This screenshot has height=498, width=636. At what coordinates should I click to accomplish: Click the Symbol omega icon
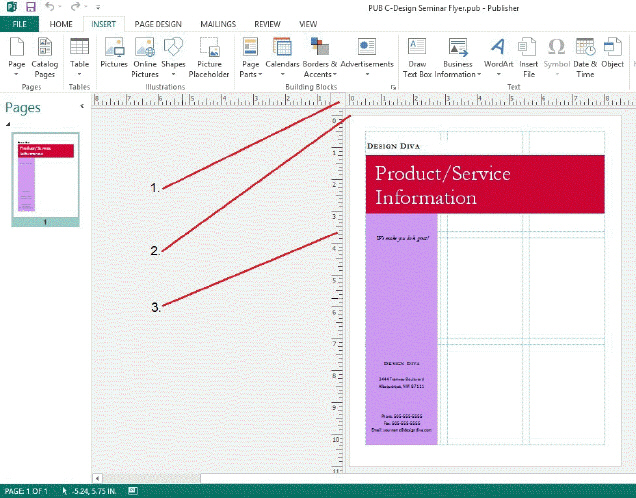pyautogui.click(x=556, y=47)
